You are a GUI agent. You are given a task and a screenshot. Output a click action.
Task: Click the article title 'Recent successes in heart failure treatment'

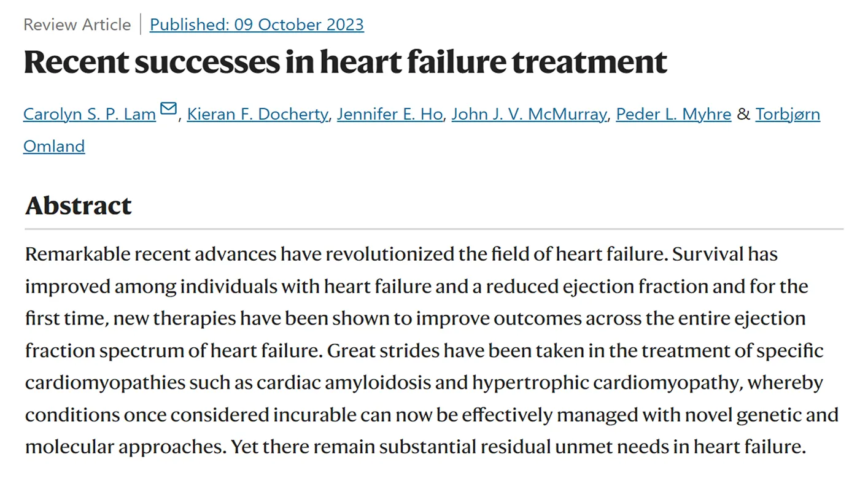coord(346,61)
